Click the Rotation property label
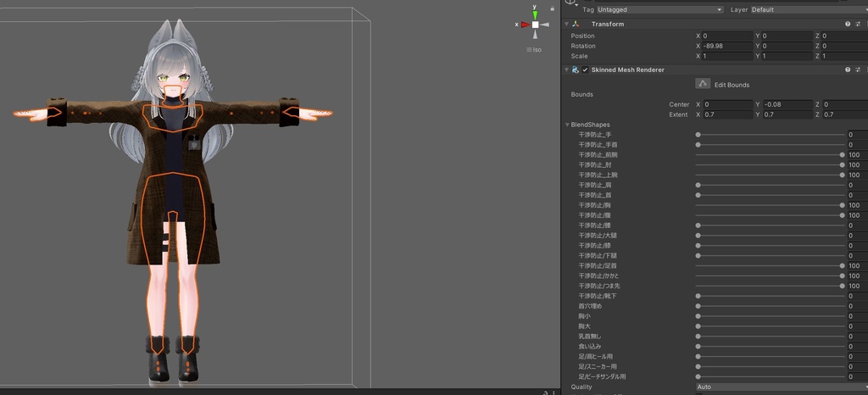This screenshot has width=868, height=395. tap(583, 46)
